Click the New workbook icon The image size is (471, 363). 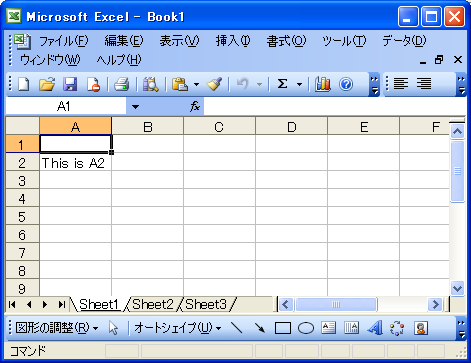coord(23,84)
